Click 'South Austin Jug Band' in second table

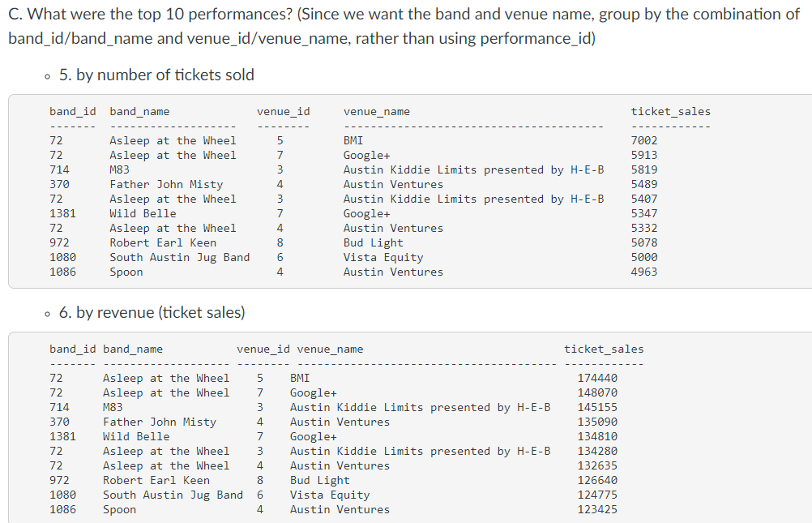pos(173,495)
